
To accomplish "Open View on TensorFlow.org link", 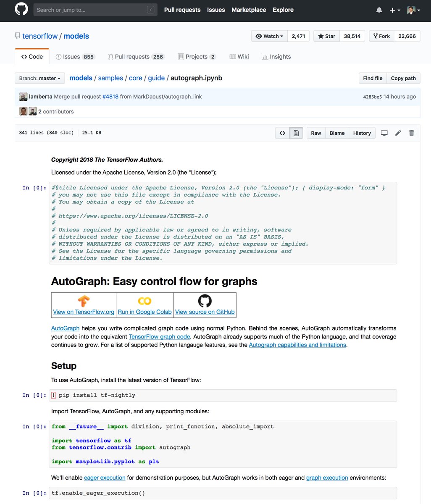I will coord(84,312).
